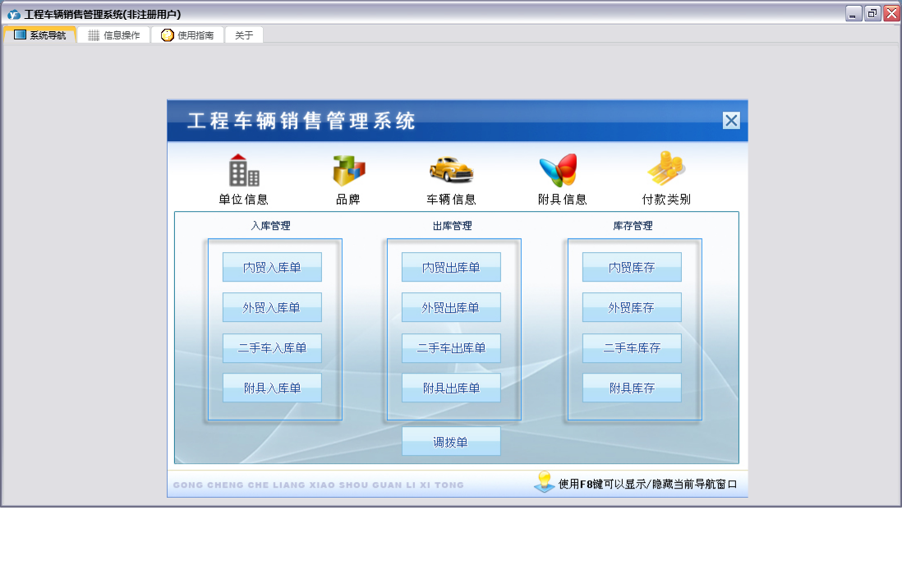
Task: View 内贸库存
Action: (632, 267)
